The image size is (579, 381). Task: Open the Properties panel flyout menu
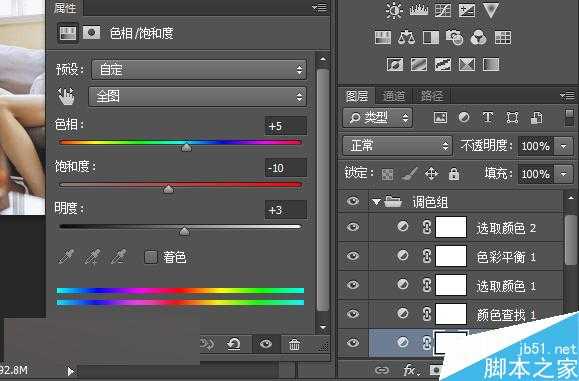coord(319,7)
